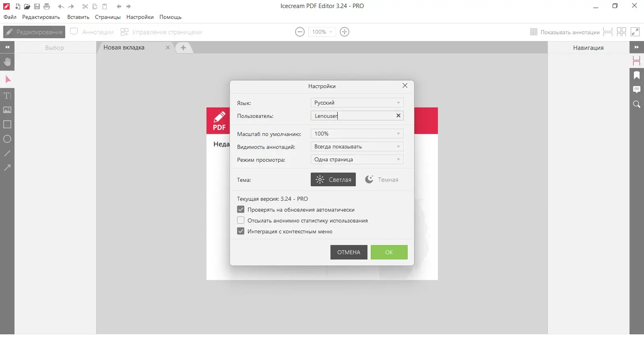Open the Режим просмотра view mode dropdown
The width and height of the screenshot is (644, 346).
coord(357,159)
